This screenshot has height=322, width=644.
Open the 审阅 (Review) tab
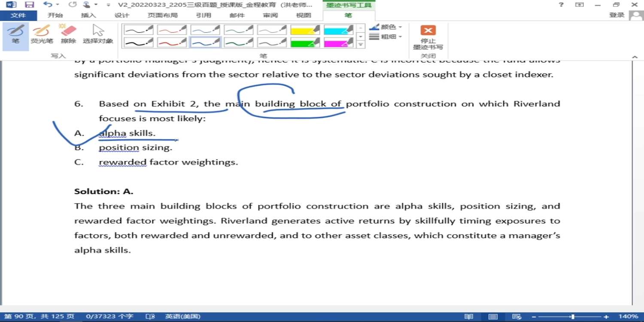pyautogui.click(x=270, y=15)
